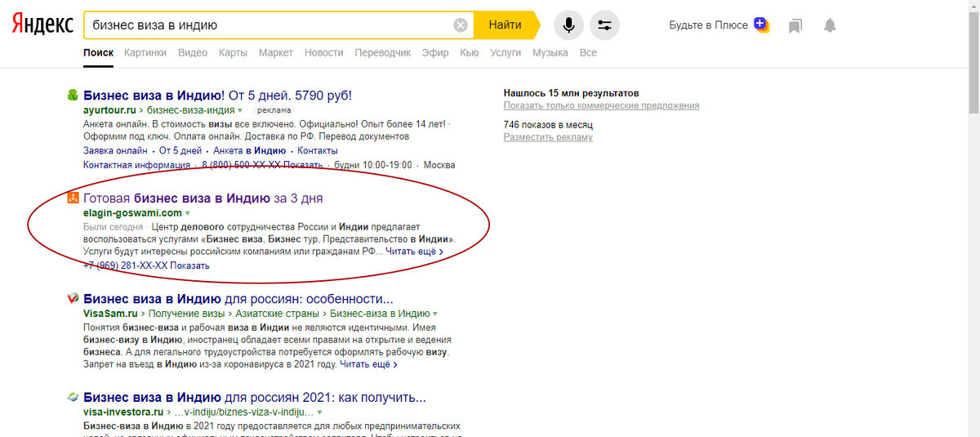Image resolution: width=980 pixels, height=437 pixels.
Task: Expand the ayurtour.ru URL dropdown arrow
Action: [x=240, y=110]
